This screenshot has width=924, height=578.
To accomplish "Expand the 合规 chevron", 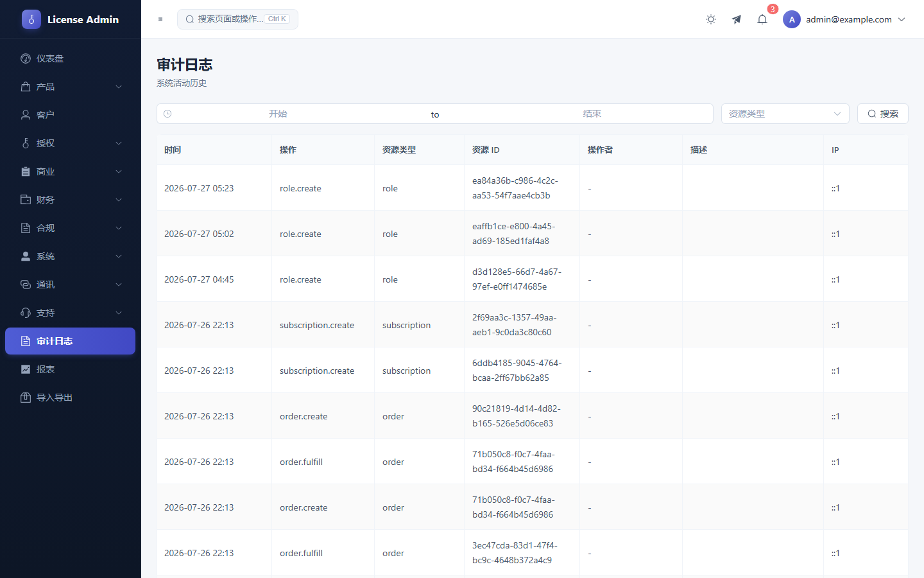I will pos(119,228).
